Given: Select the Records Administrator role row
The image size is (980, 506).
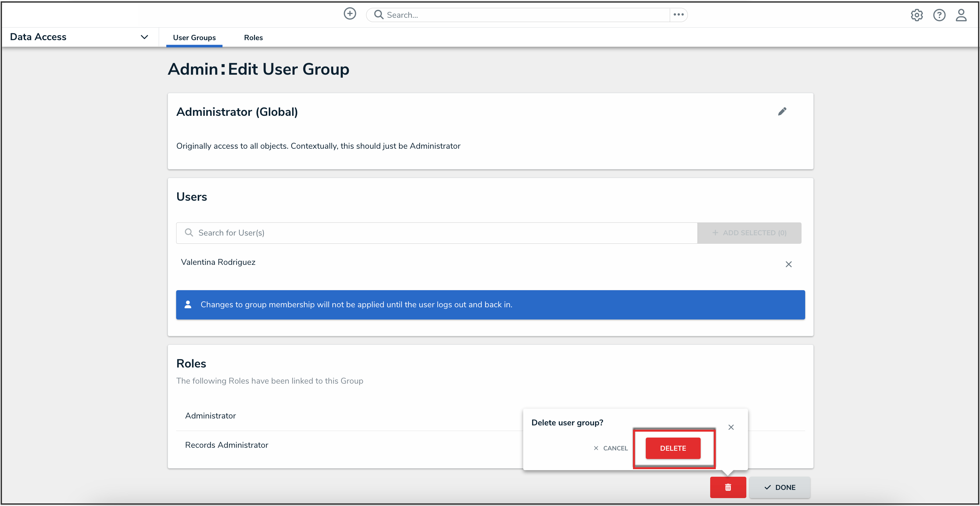Looking at the screenshot, I should tap(226, 445).
